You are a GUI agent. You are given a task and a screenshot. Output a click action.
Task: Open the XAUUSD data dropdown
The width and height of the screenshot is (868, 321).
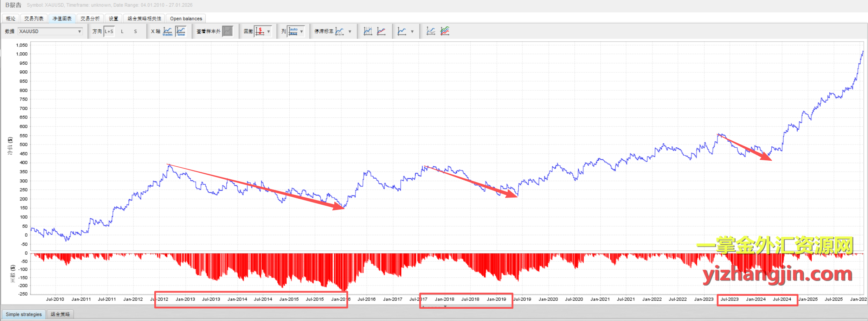click(50, 31)
